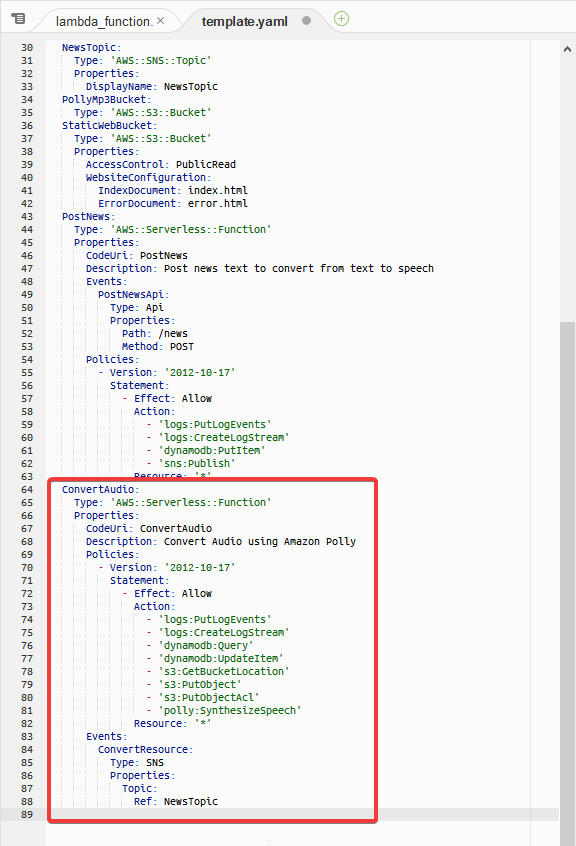Open the tab list menu icon
The image size is (576, 846).
point(18,19)
